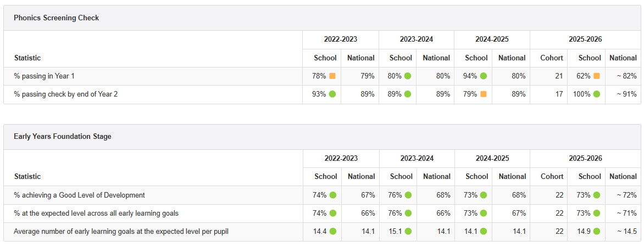Select the '% passing in Year 1' row label
This screenshot has height=247, width=644.
click(x=45, y=76)
